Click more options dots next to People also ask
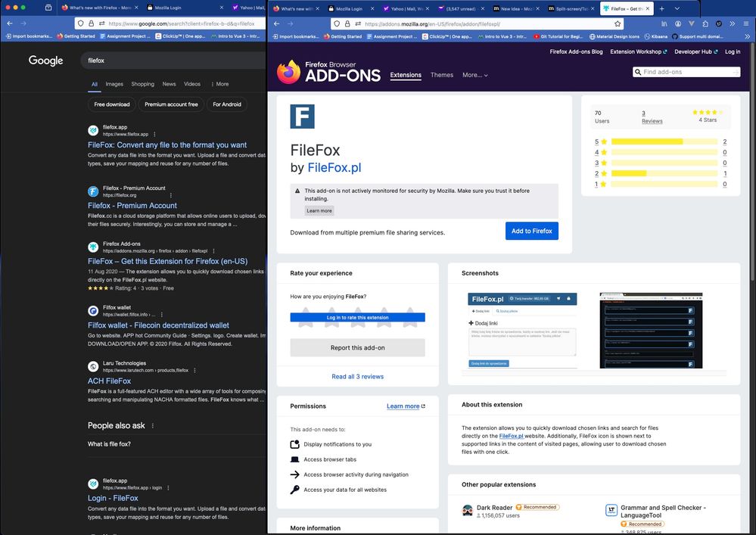756x535 pixels. (153, 425)
